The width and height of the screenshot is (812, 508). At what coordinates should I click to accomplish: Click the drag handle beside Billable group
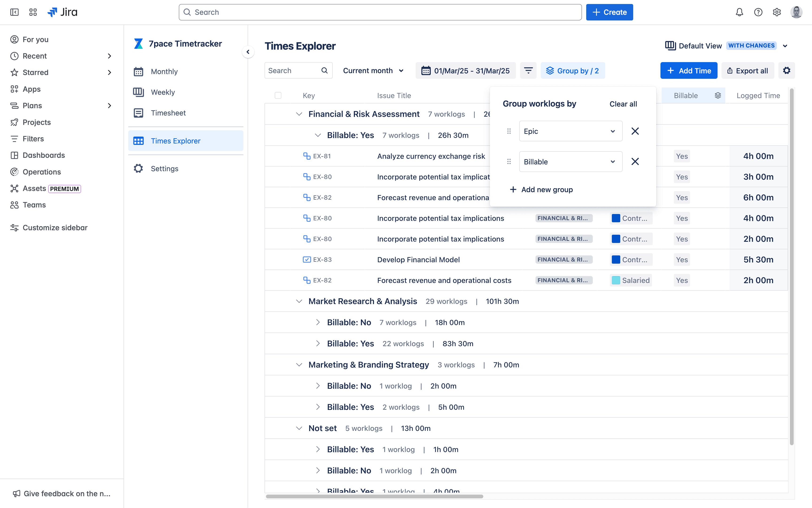tap(509, 162)
